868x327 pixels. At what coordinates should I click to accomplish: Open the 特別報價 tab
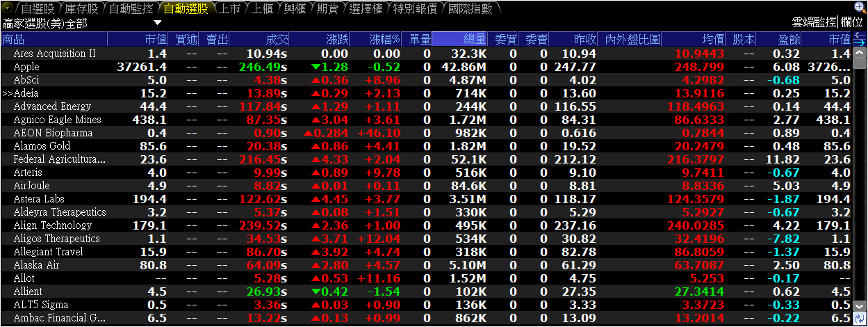415,9
